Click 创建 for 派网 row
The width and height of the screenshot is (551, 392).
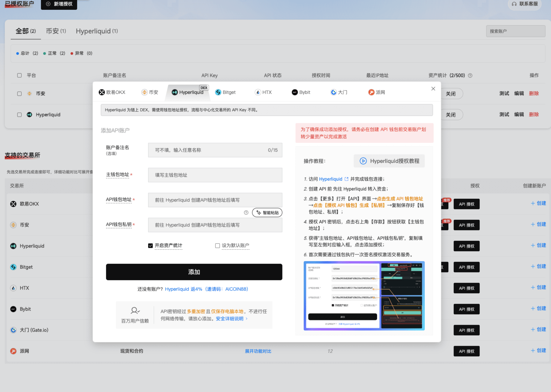pos(538,351)
